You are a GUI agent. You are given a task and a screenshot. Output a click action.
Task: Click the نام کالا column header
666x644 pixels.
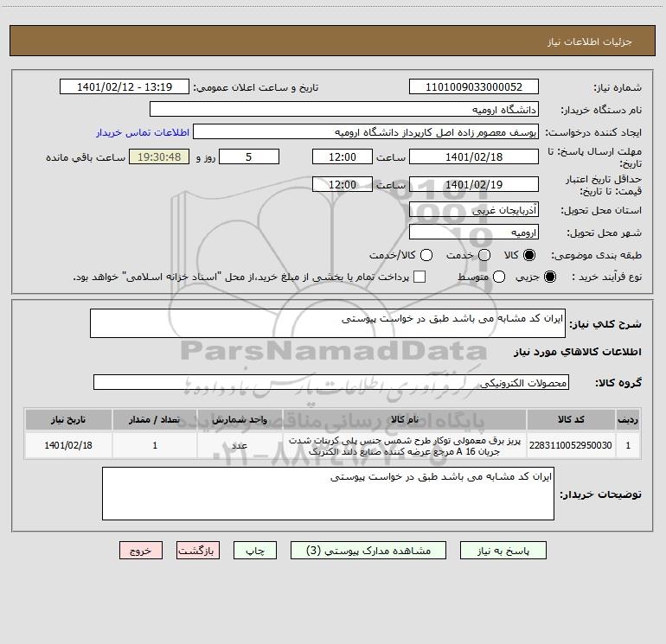point(405,420)
